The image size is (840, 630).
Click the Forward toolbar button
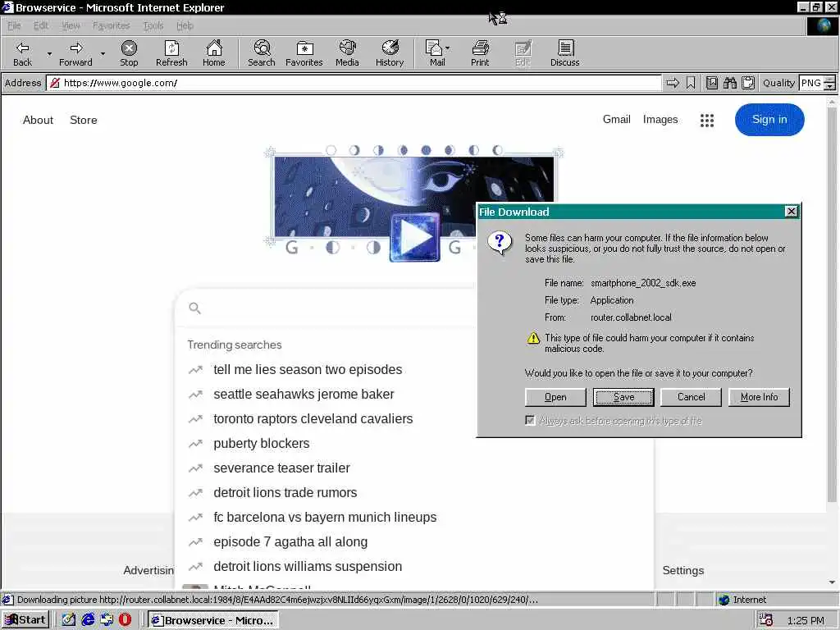[75, 53]
